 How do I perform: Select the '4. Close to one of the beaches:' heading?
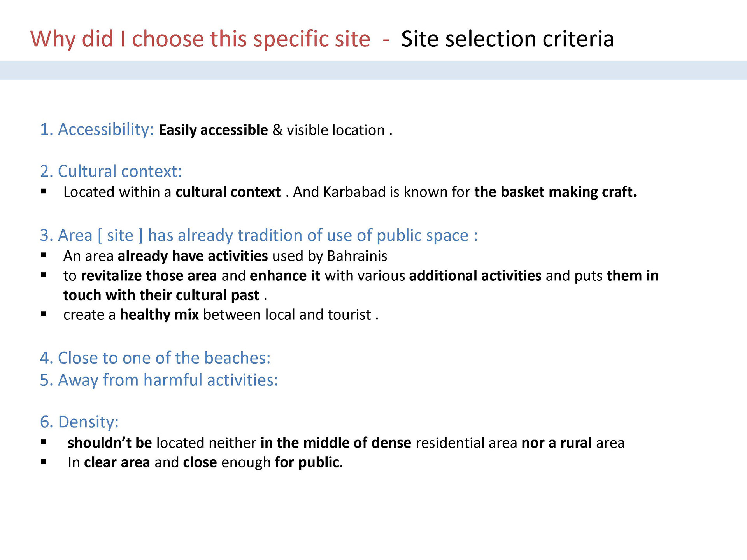tap(155, 358)
